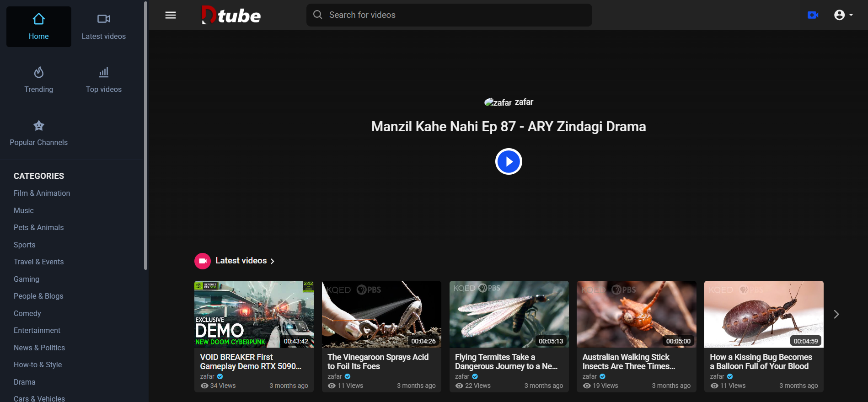Click the upload video camera icon

(813, 15)
